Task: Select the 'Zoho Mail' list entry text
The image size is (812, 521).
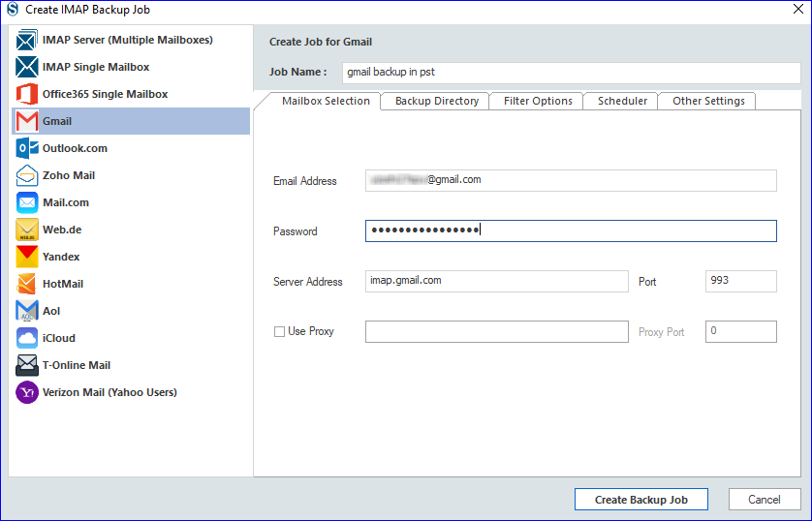Action: click(69, 175)
